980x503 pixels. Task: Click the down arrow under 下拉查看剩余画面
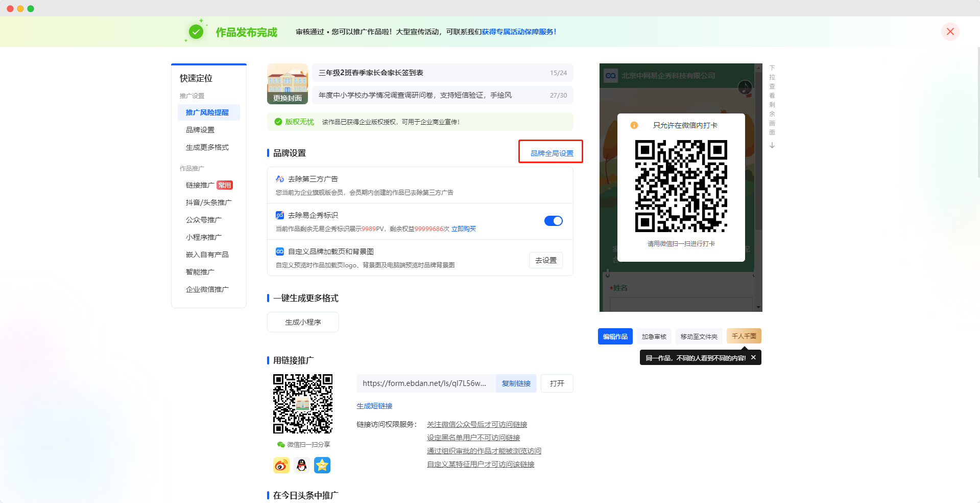click(772, 146)
